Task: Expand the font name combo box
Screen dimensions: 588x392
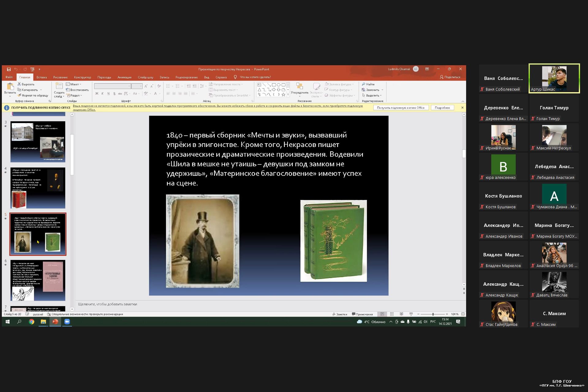Action: click(129, 86)
